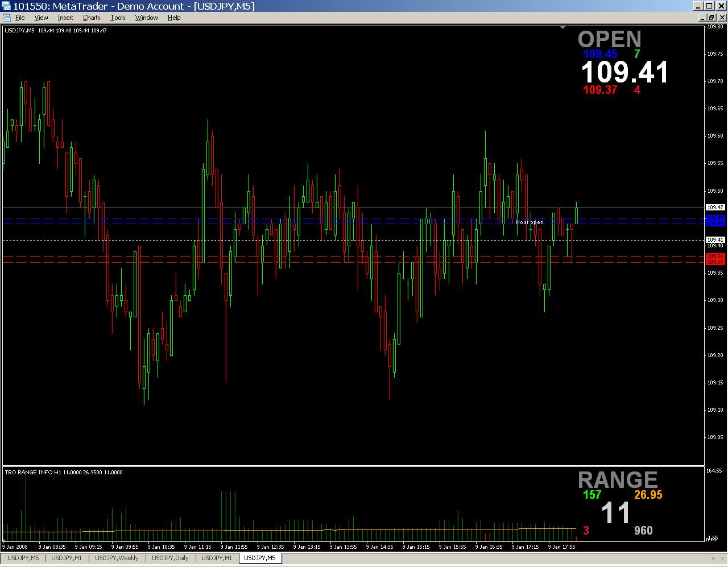
Task: Select the USDJPY,H1 tab beside the Weekly tab
Action: [67, 558]
